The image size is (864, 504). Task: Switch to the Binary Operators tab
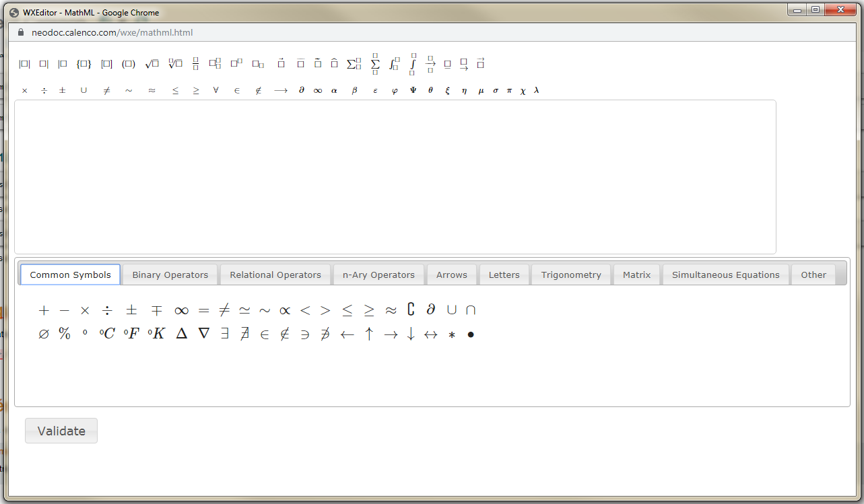[x=170, y=275]
